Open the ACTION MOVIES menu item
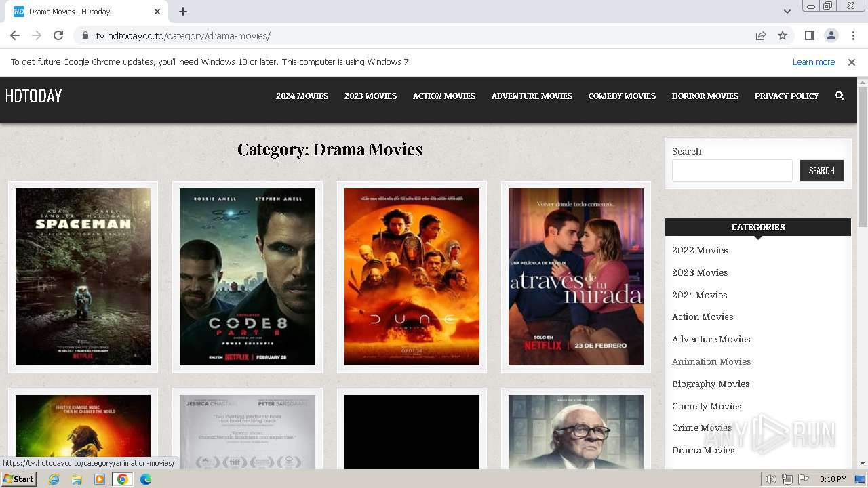Viewport: 868px width, 488px height. (444, 96)
